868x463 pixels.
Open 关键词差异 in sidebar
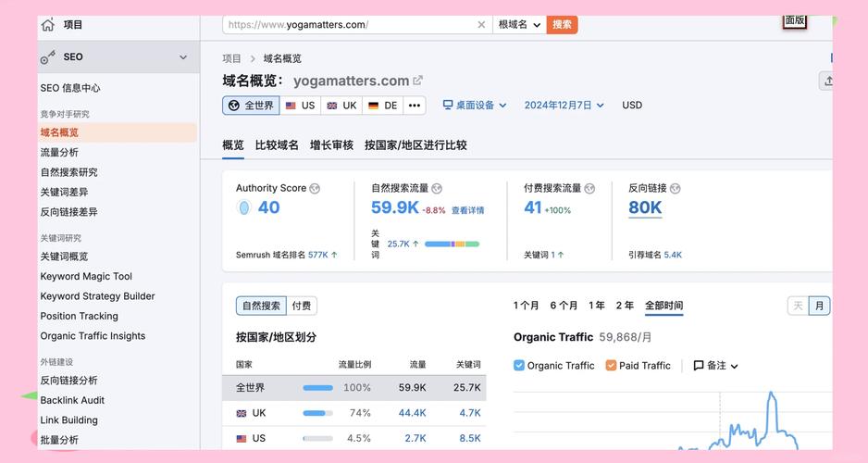[x=64, y=193]
